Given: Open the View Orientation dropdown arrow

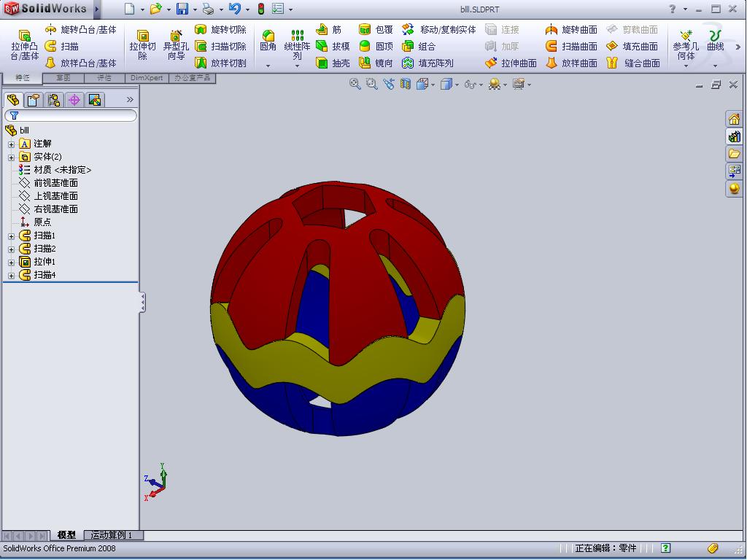Looking at the screenshot, I should [x=433, y=85].
